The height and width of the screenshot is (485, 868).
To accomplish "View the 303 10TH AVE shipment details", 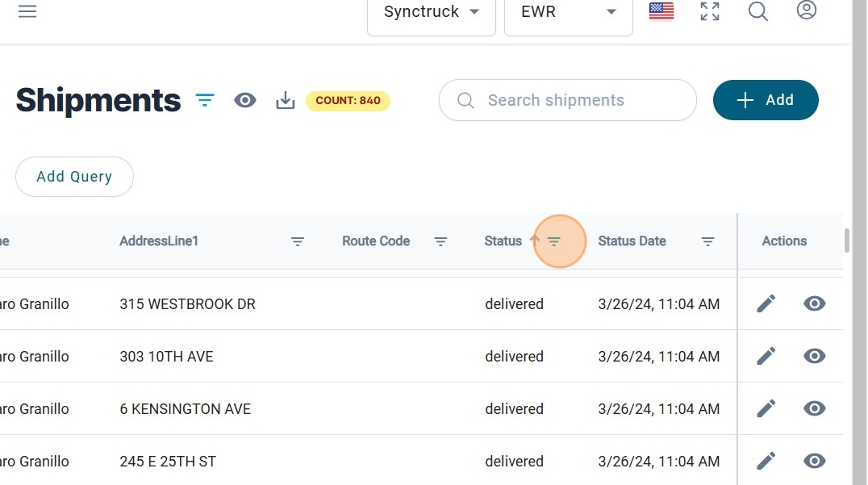I will (815, 356).
